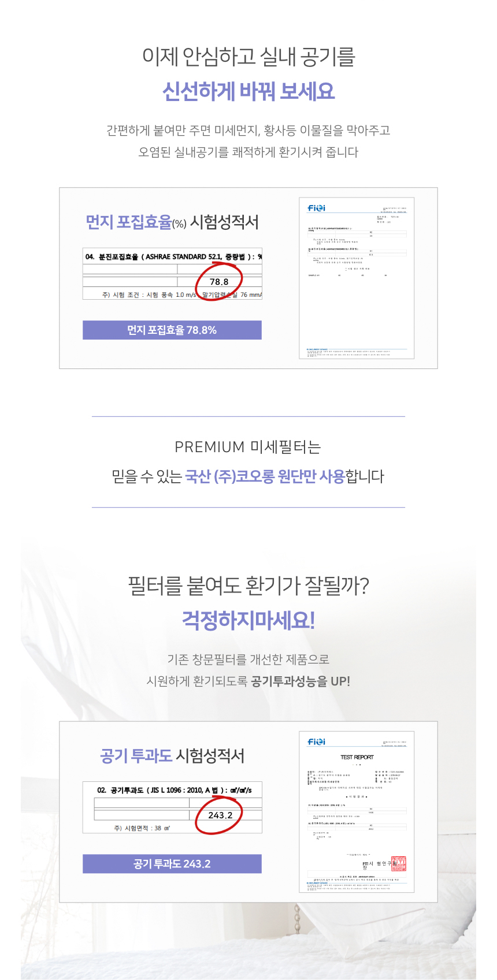The height and width of the screenshot is (980, 497).
Task: Click the 공기 투과도 243.2 banner
Action: click(172, 863)
